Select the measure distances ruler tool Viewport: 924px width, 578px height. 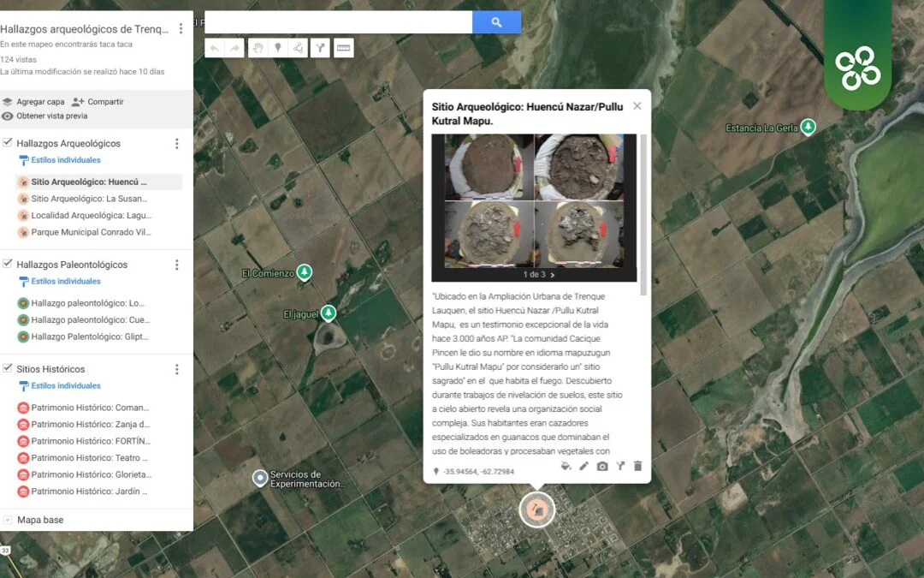344,48
